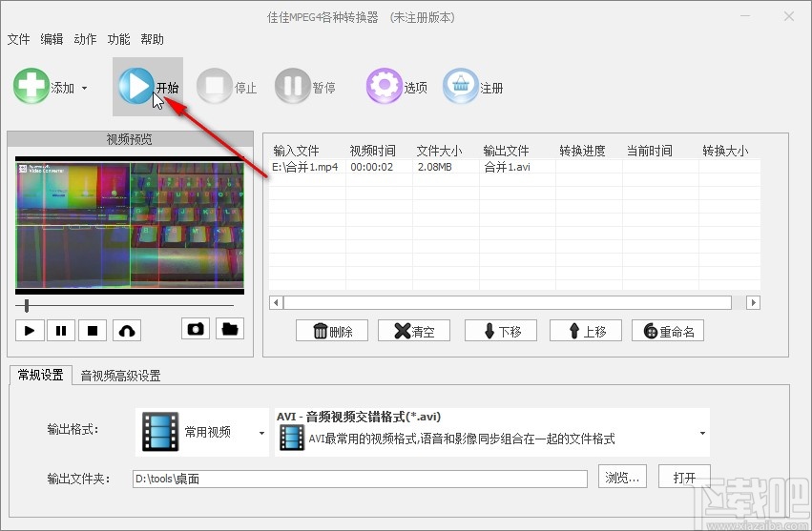Click the 当前时间 column header
This screenshot has height=531, width=812.
650,151
